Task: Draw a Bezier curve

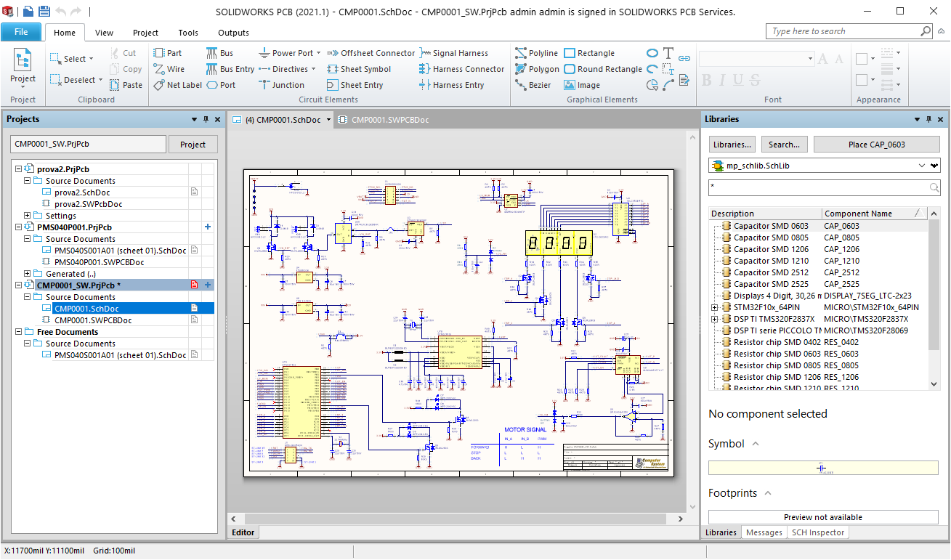Action: pyautogui.click(x=533, y=85)
